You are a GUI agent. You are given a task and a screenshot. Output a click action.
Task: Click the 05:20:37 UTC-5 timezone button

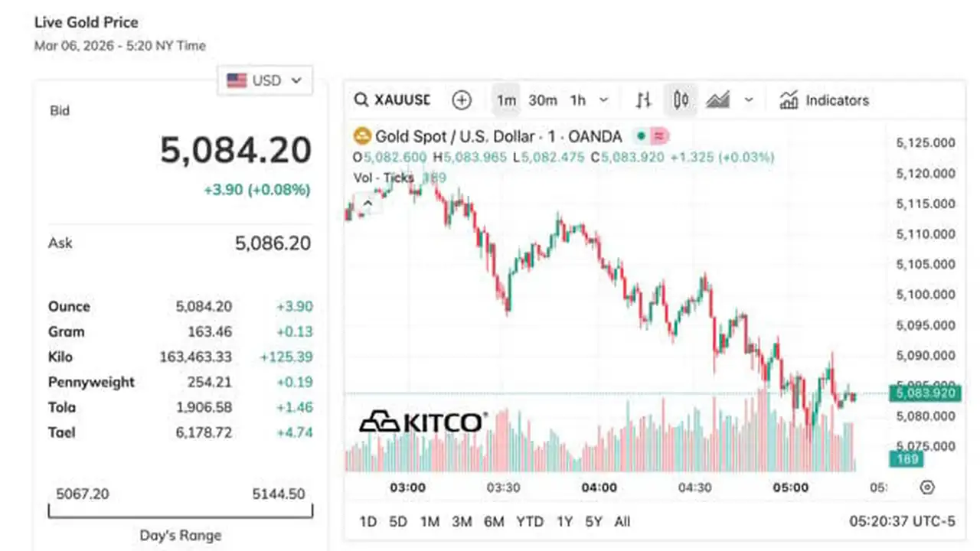coord(902,522)
